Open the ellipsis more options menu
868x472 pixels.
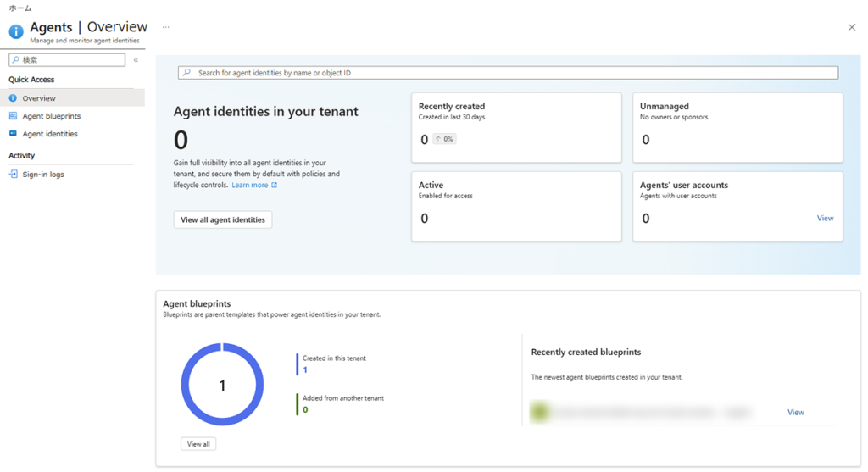pyautogui.click(x=165, y=27)
